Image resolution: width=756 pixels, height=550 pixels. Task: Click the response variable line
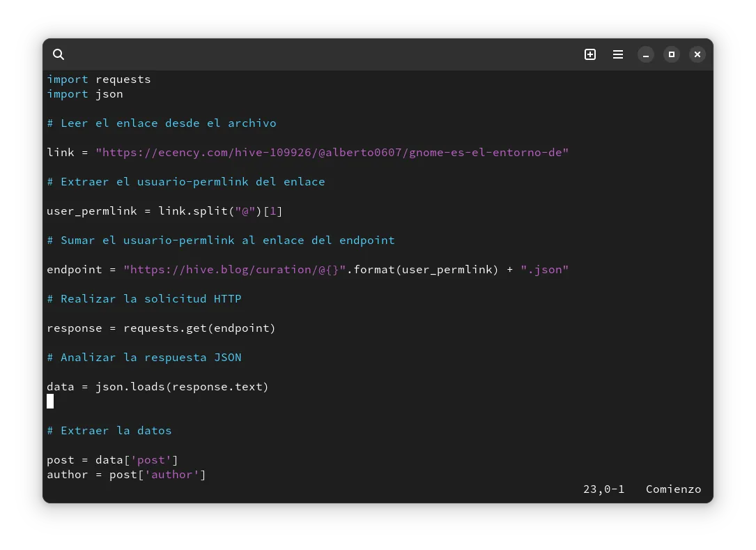(160, 328)
